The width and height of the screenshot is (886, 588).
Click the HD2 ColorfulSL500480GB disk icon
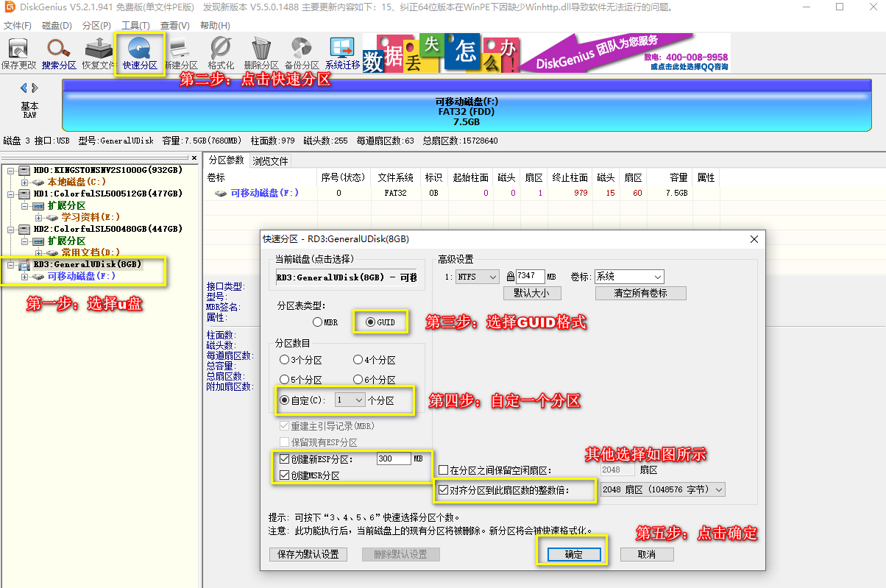[x=24, y=229]
